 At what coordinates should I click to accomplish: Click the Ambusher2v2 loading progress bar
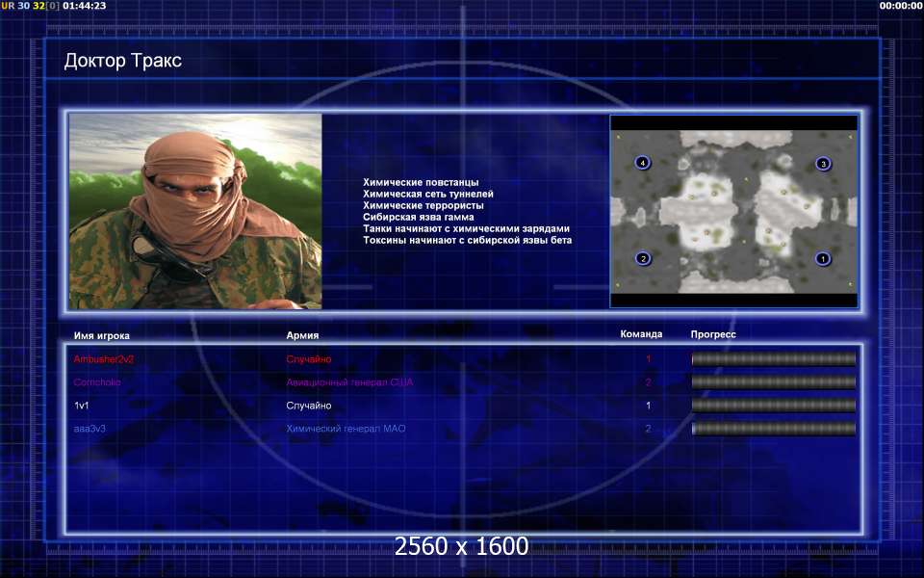[x=773, y=358]
